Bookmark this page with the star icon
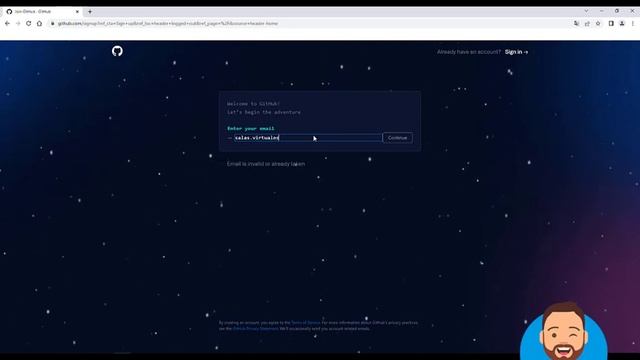640x360 pixels. pyautogui.click(x=598, y=24)
